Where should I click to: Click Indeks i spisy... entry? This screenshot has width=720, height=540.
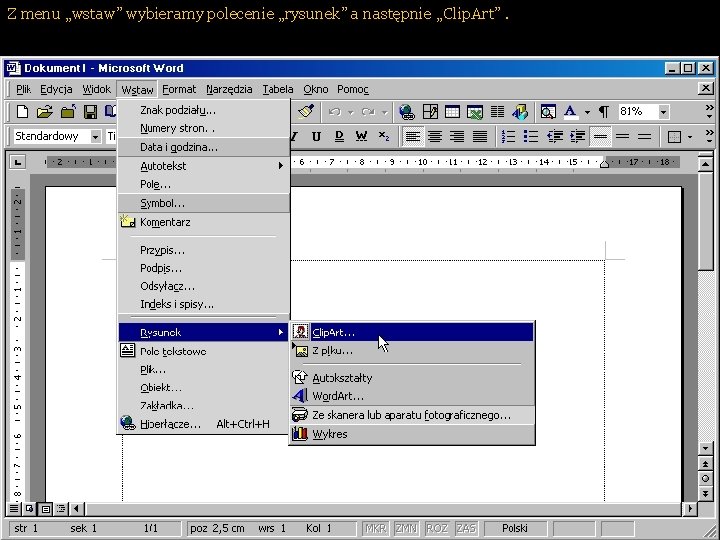tap(204, 304)
